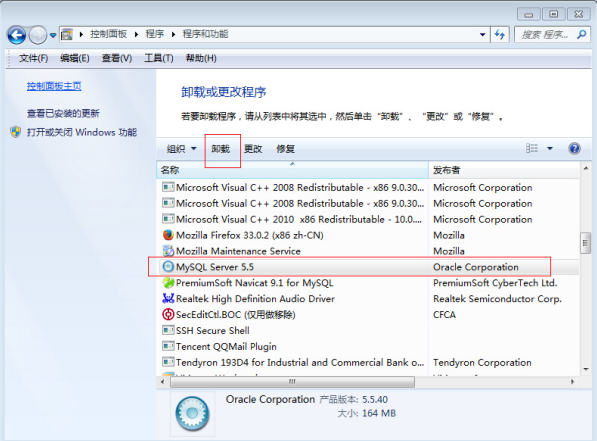Open the 组织 dropdown menu
Viewport: 597px width, 441px height.
tap(182, 149)
